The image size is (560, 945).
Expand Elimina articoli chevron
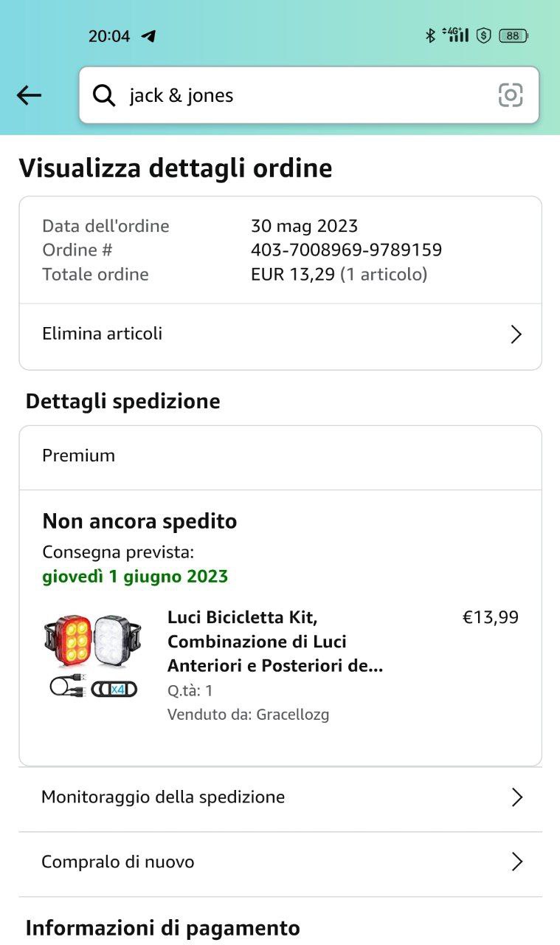pos(516,334)
